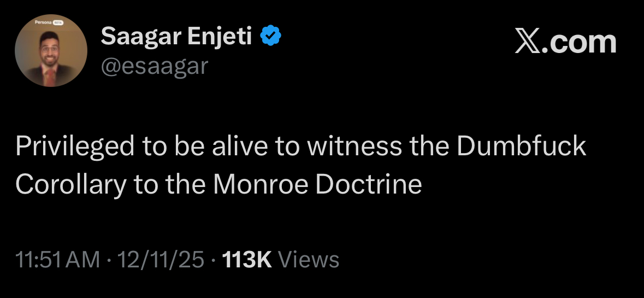Click the word "Corollary" in the tweet
The image size is (644, 298).
click(70, 185)
